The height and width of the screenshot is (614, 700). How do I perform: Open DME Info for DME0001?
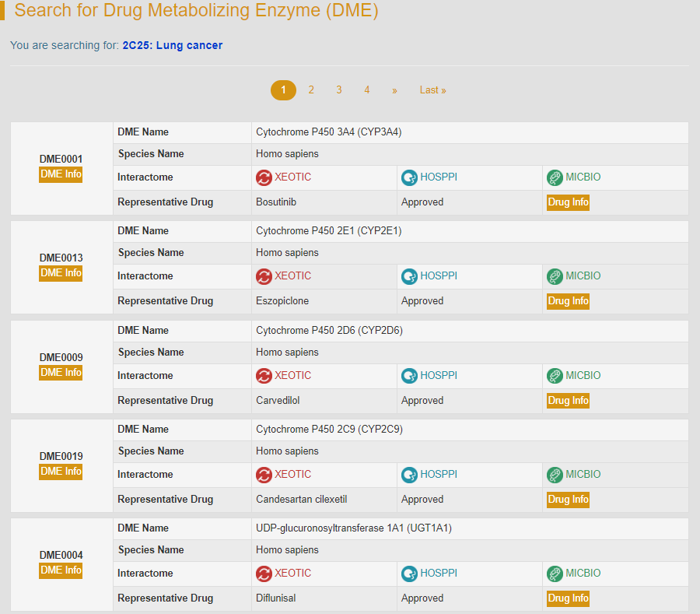(61, 174)
